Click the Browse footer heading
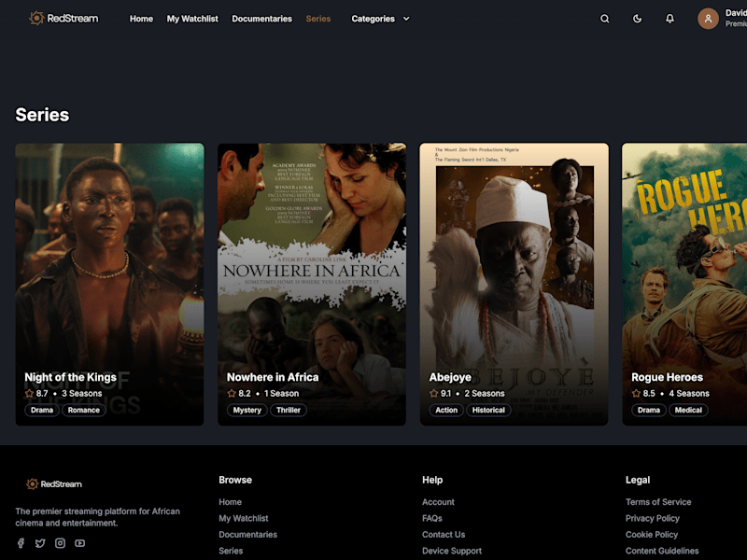Screen dimensions: 747x560 click(235, 480)
